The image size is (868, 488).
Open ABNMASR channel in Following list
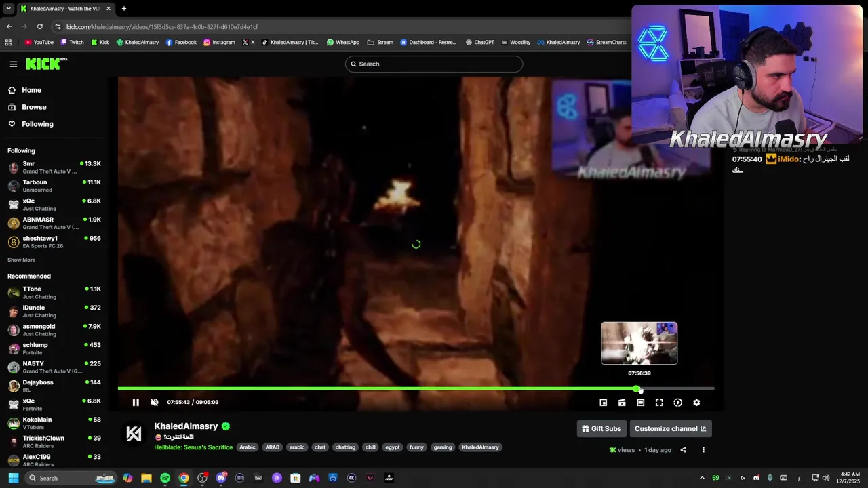[54, 223]
